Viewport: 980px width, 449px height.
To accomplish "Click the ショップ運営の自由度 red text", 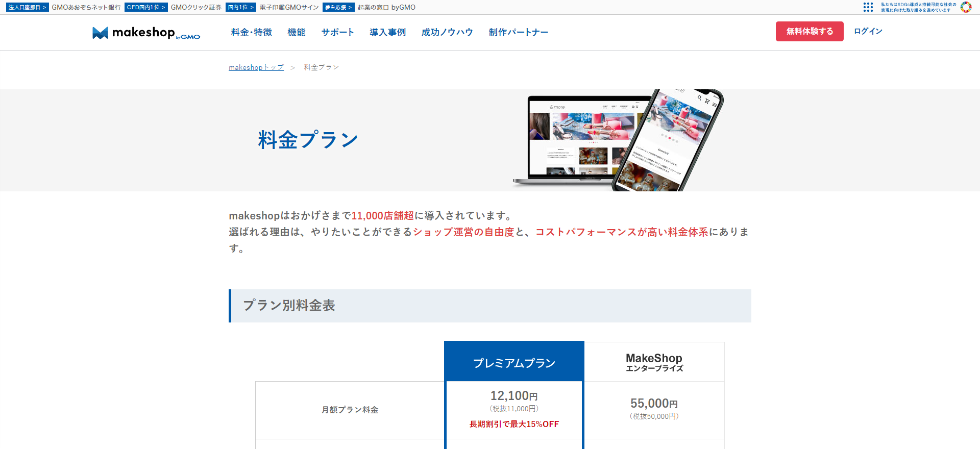I will (463, 232).
